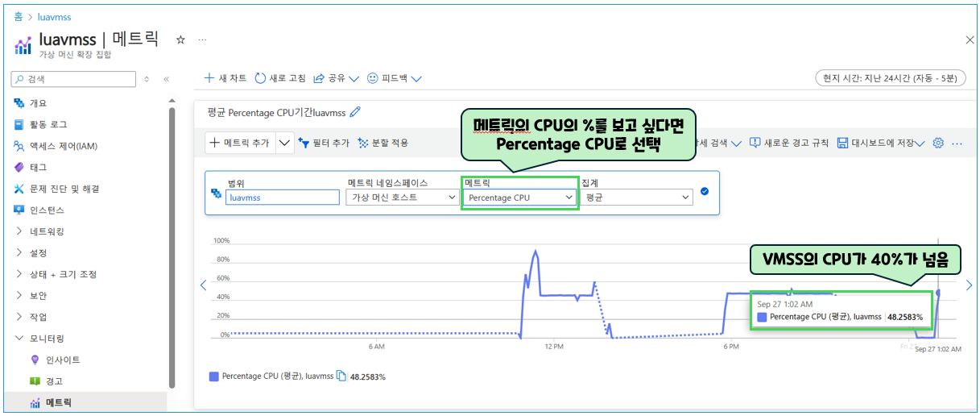This screenshot has width=980, height=416.
Task: Click 필터 추가 add filter
Action: click(x=324, y=143)
